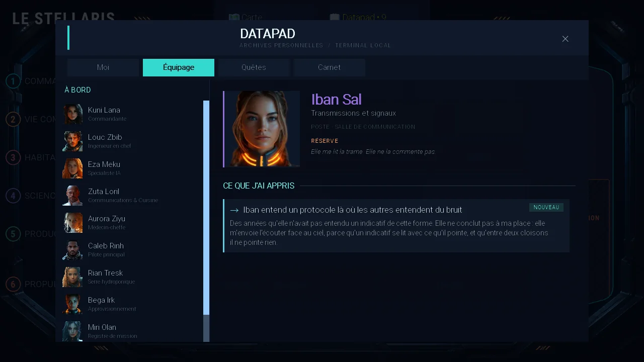Click the arrow icon beside 'Iban entend un protocole'
The width and height of the screenshot is (644, 362).
[x=234, y=210]
